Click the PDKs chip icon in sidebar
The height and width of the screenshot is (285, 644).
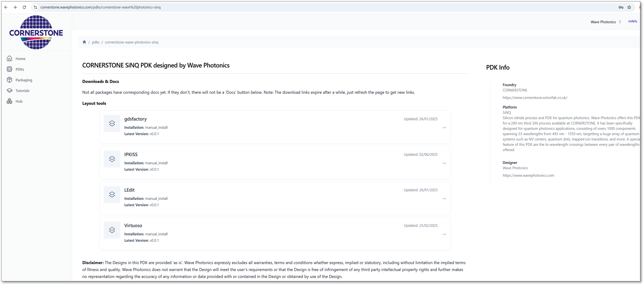[9, 69]
